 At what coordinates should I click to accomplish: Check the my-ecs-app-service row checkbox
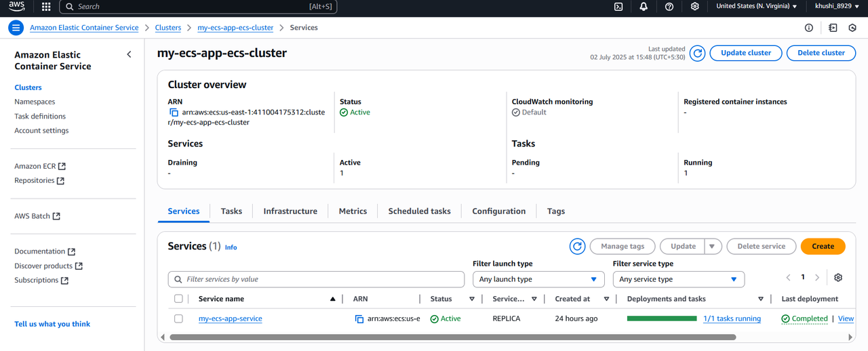[178, 318]
